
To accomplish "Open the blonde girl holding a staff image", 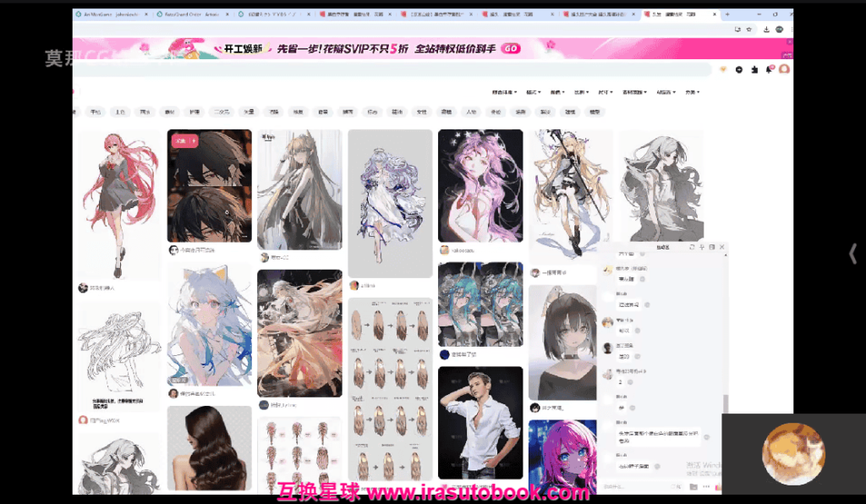I will pyautogui.click(x=571, y=196).
